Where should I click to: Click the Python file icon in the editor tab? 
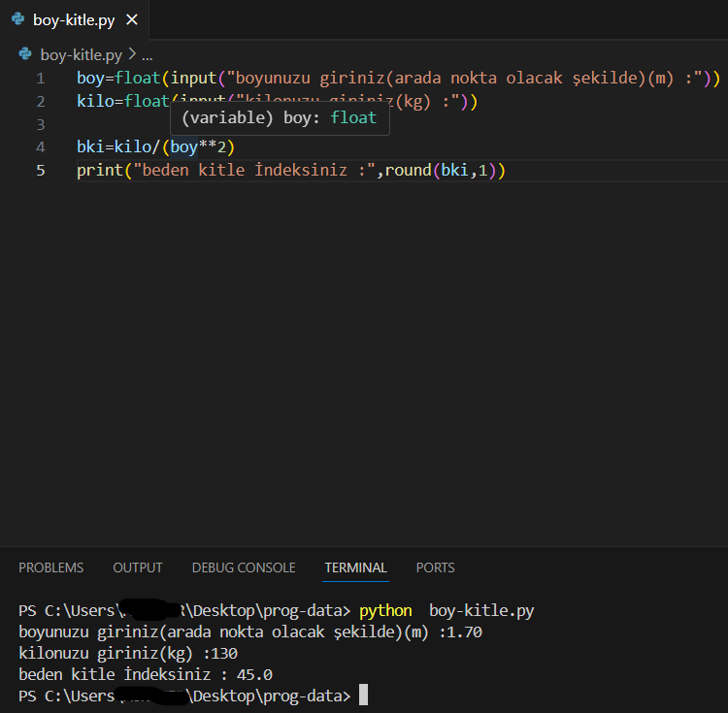17,19
